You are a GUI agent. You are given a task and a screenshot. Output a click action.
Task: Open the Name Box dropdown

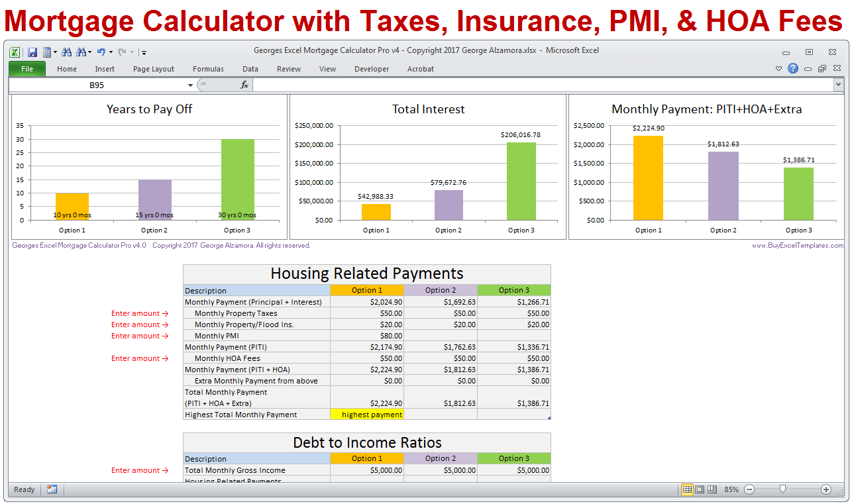(x=191, y=85)
